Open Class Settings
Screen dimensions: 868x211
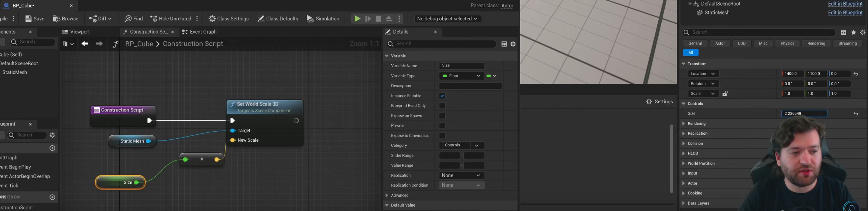coord(229,19)
